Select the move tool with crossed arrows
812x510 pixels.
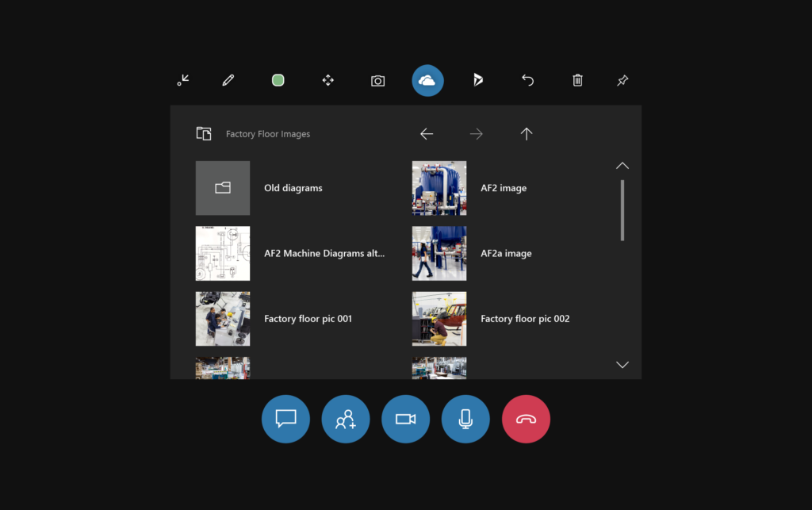coord(327,80)
